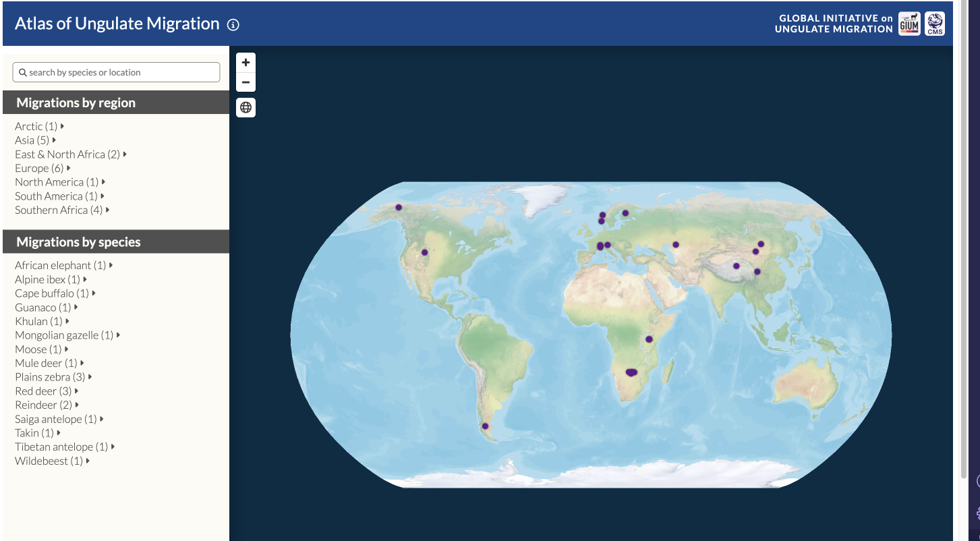
Task: Expand the Arctic (1) region
Action: click(40, 126)
